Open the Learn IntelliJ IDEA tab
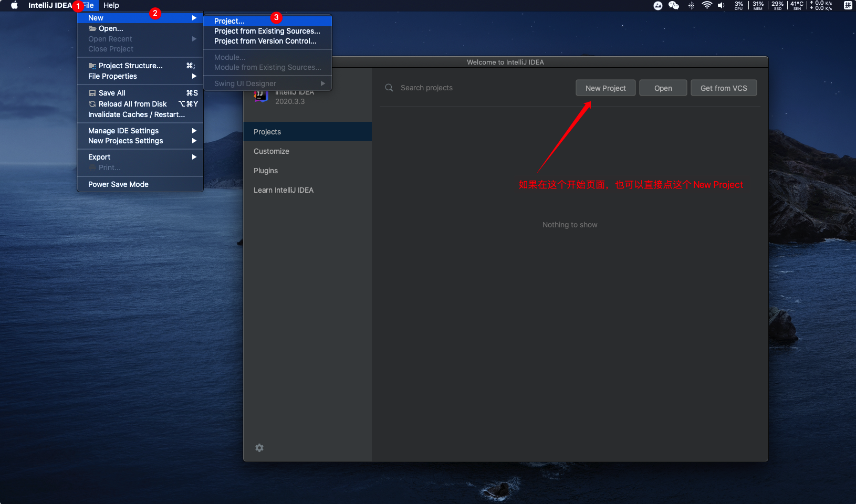The height and width of the screenshot is (504, 856). pyautogui.click(x=308, y=190)
